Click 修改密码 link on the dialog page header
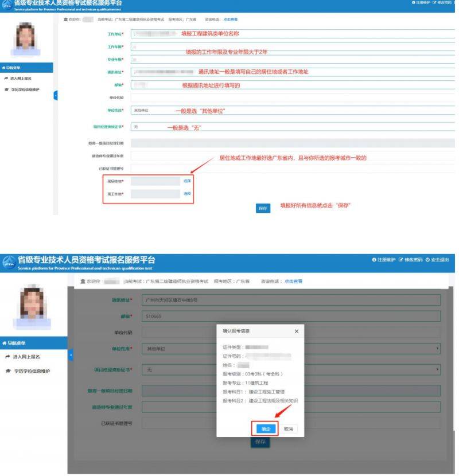This screenshot has width=459, height=476. 414,260
